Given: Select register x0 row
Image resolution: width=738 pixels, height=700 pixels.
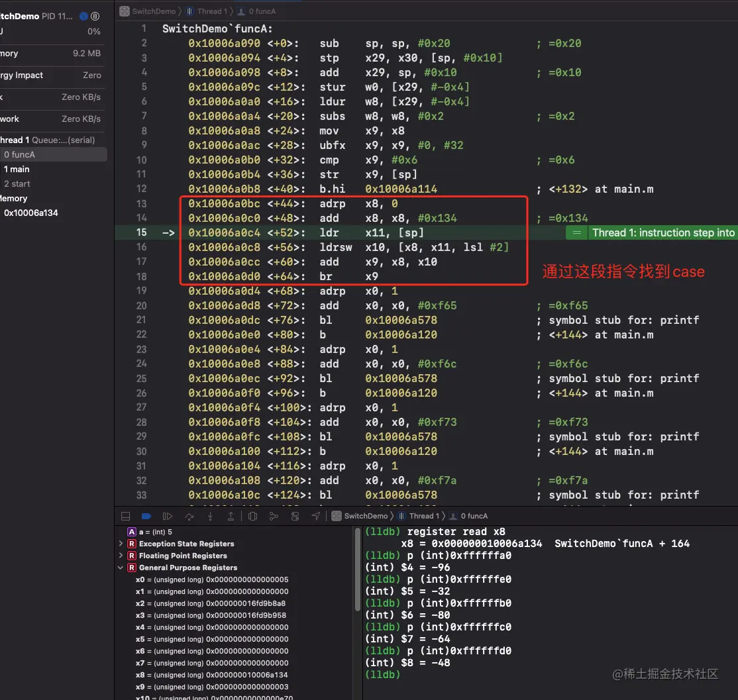Looking at the screenshot, I should coord(212,579).
